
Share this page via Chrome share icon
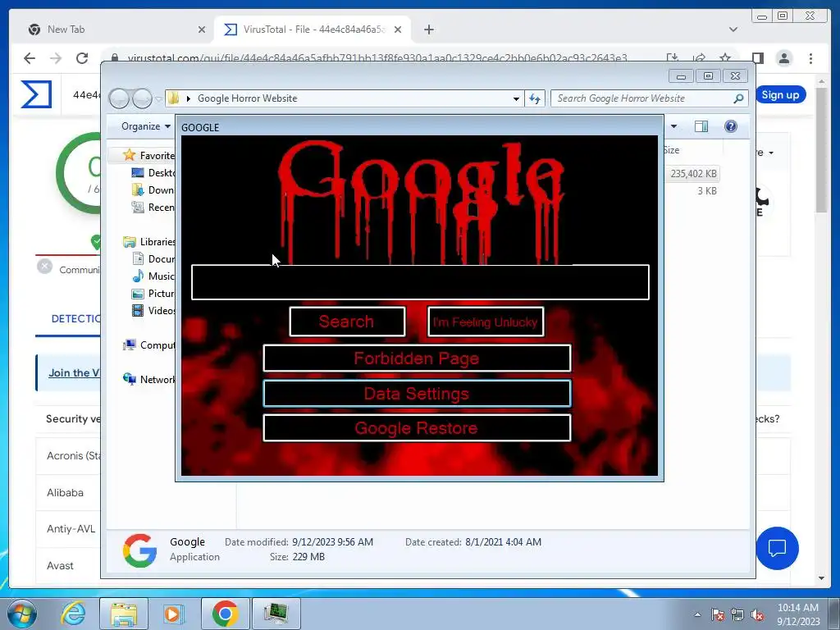pyautogui.click(x=699, y=57)
